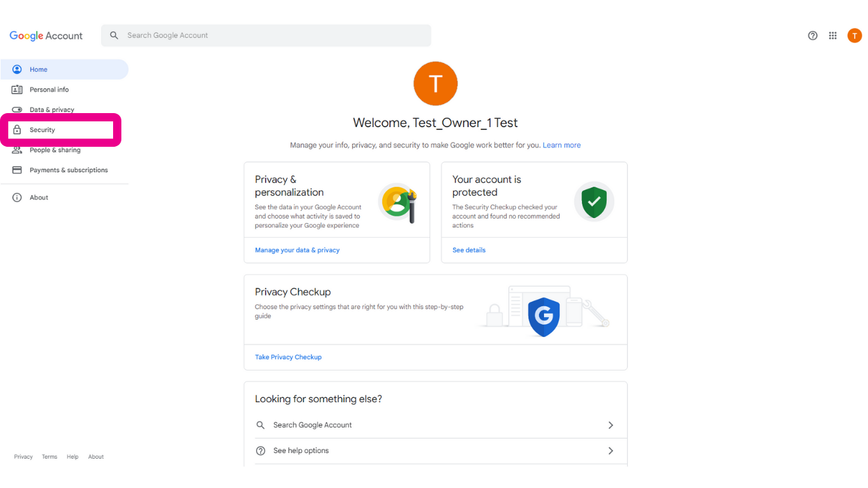Expand the Search Google Account row chevron

pos(611,425)
